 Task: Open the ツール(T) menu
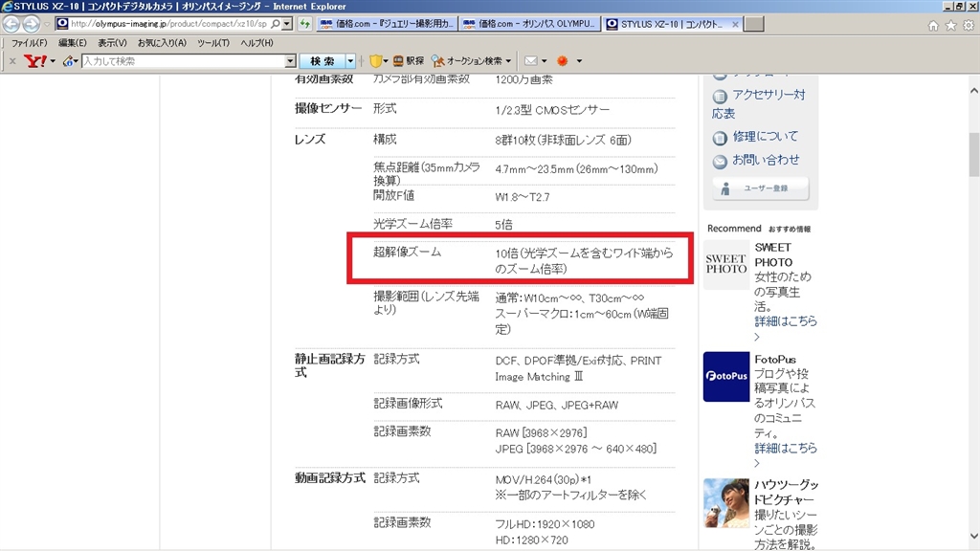213,43
